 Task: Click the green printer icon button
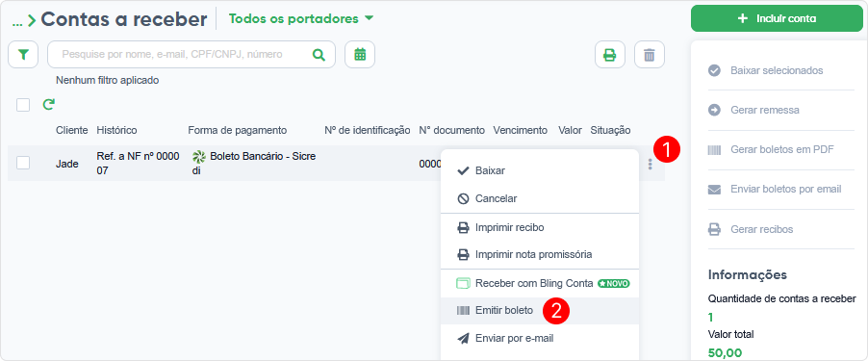click(x=610, y=55)
